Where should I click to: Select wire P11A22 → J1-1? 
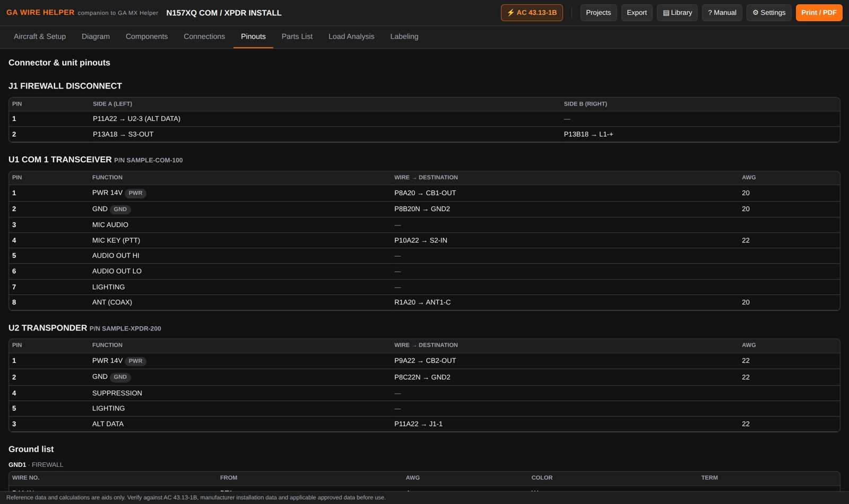[418, 424]
